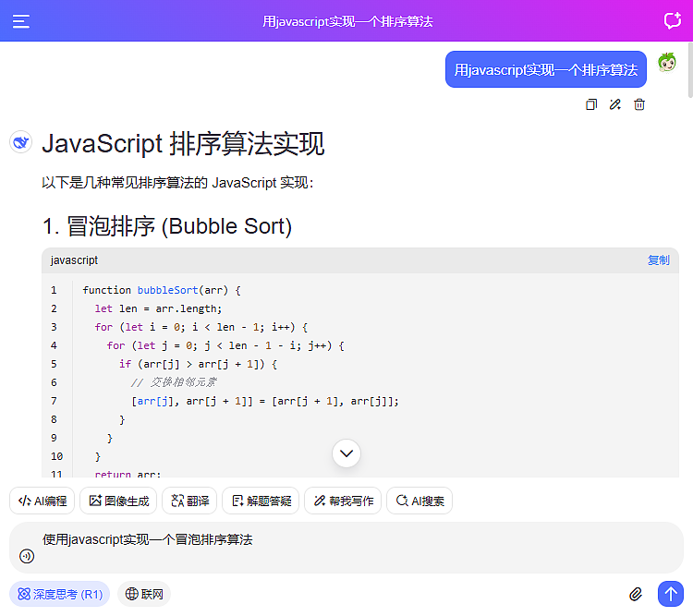The height and width of the screenshot is (616, 693).
Task: Copy the user message text
Action: coord(591,104)
